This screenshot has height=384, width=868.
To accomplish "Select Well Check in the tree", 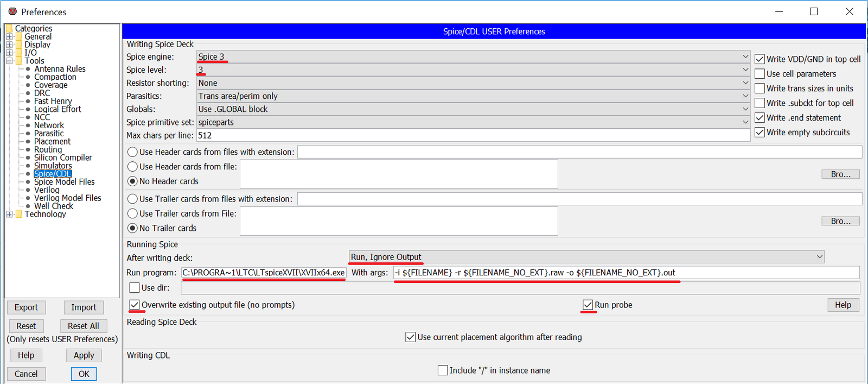I will coord(53,206).
